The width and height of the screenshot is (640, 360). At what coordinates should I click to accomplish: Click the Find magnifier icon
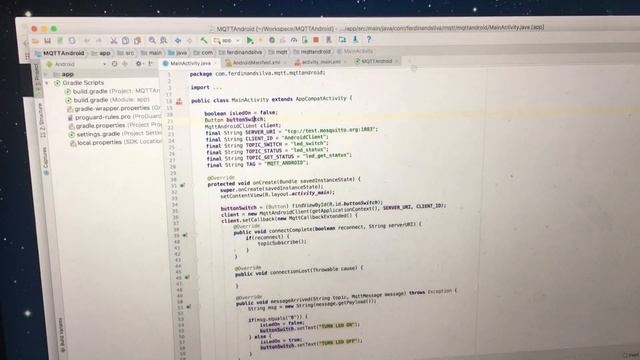tap(152, 40)
